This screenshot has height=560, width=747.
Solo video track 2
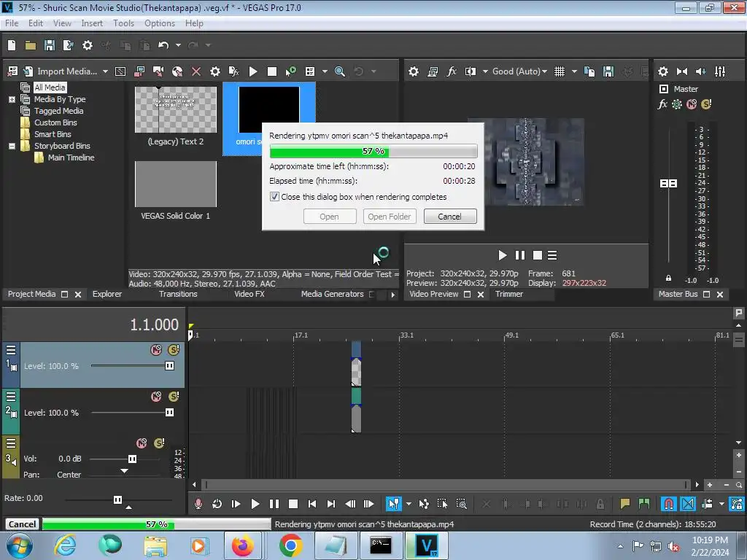point(174,397)
